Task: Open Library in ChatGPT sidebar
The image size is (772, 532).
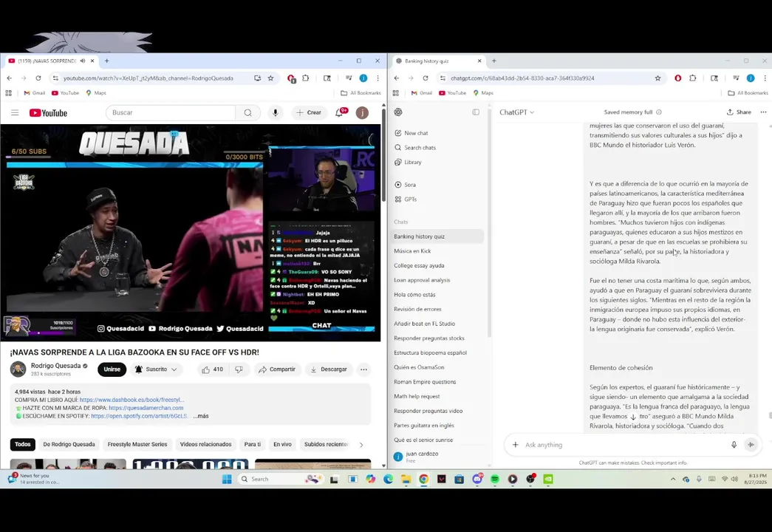Action: click(438, 162)
